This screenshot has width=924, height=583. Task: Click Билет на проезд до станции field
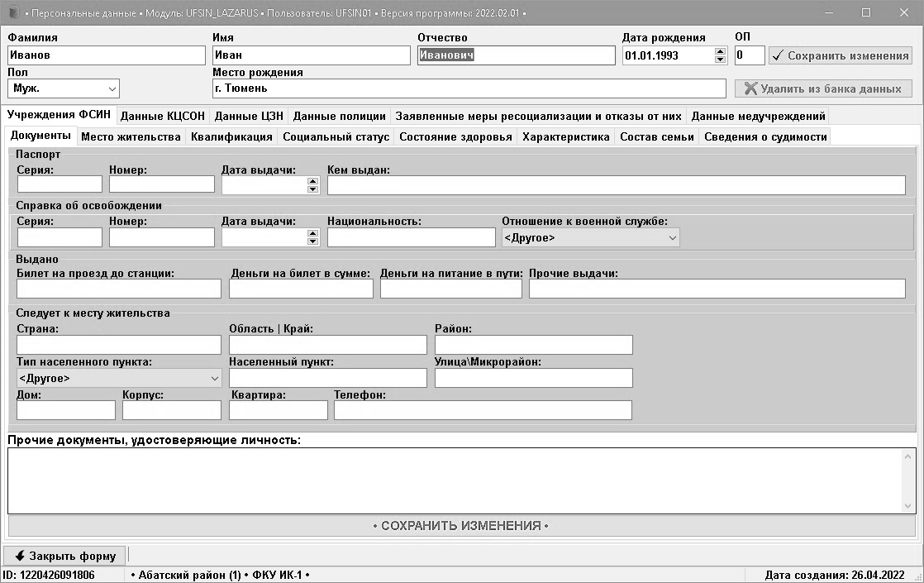pyautogui.click(x=119, y=289)
